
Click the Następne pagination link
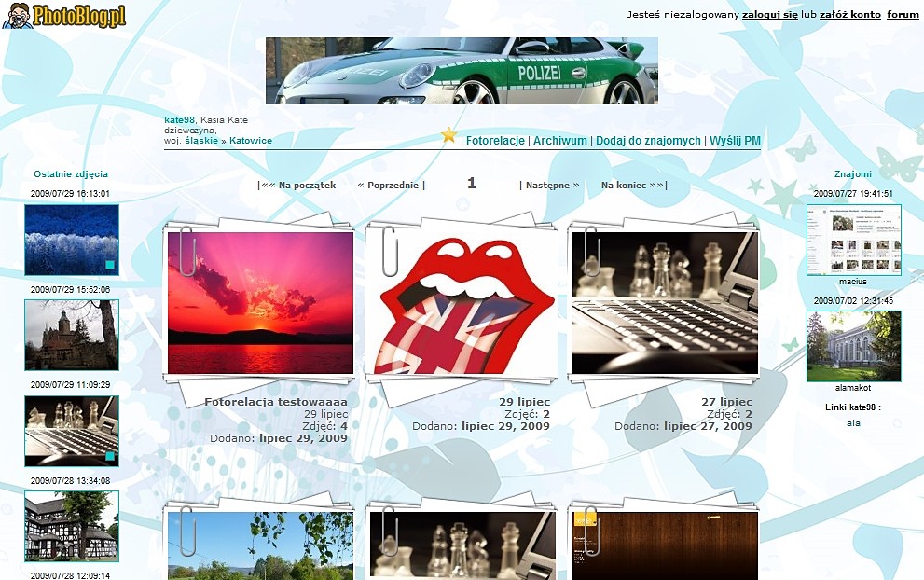[x=550, y=185]
